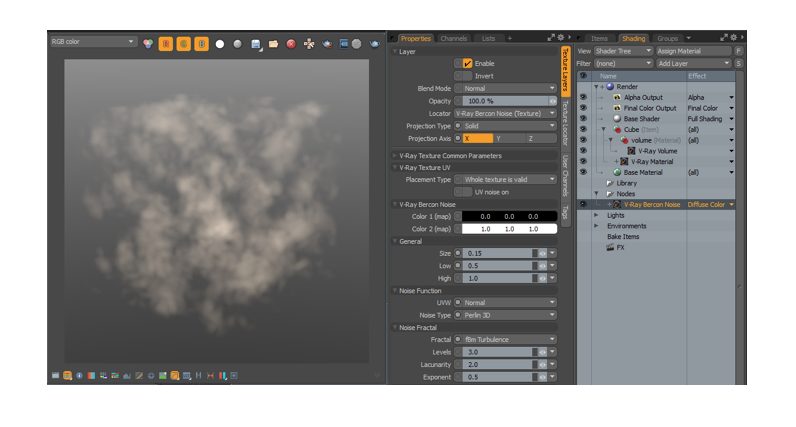Toggle visibility of the Cube item
Viewport: 796px width, 427px height.
click(583, 129)
